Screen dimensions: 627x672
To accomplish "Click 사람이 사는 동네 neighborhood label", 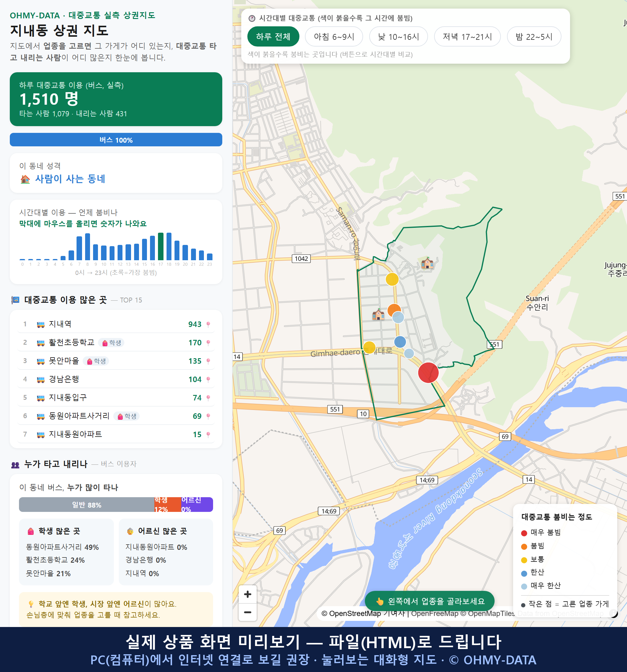I will [70, 179].
